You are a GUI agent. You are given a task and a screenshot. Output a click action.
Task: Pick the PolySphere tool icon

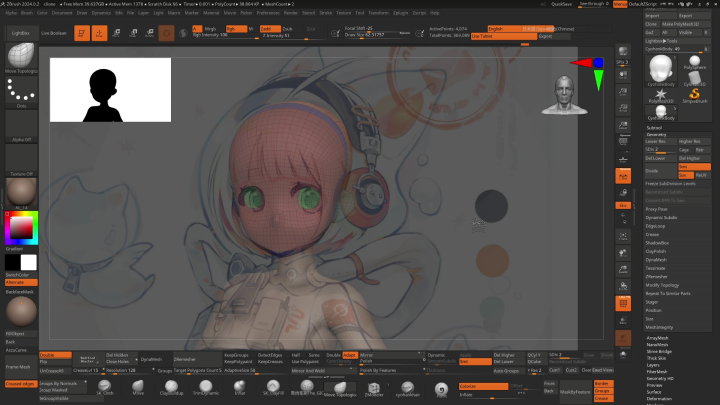coord(693,64)
